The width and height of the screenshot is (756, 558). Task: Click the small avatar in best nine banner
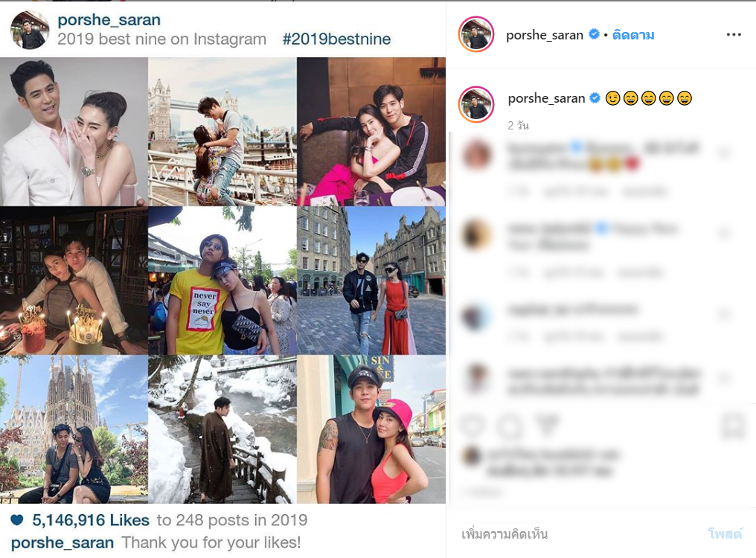pos(30,30)
